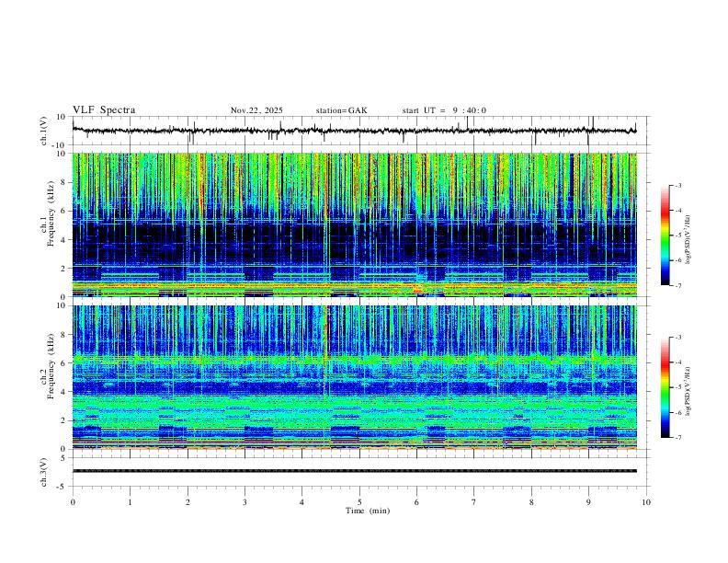Click the "-5" tick on the ch.2 colorbar
The height and width of the screenshot is (563, 728).
[677, 387]
